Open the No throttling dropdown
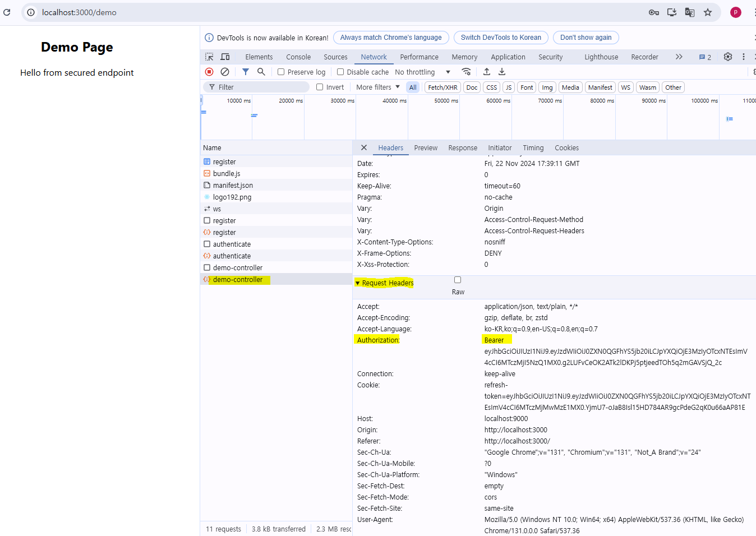Image resolution: width=756 pixels, height=536 pixels. click(422, 72)
